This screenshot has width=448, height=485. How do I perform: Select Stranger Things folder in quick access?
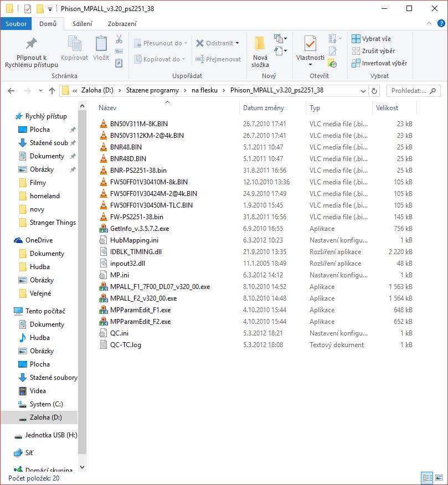point(47,223)
